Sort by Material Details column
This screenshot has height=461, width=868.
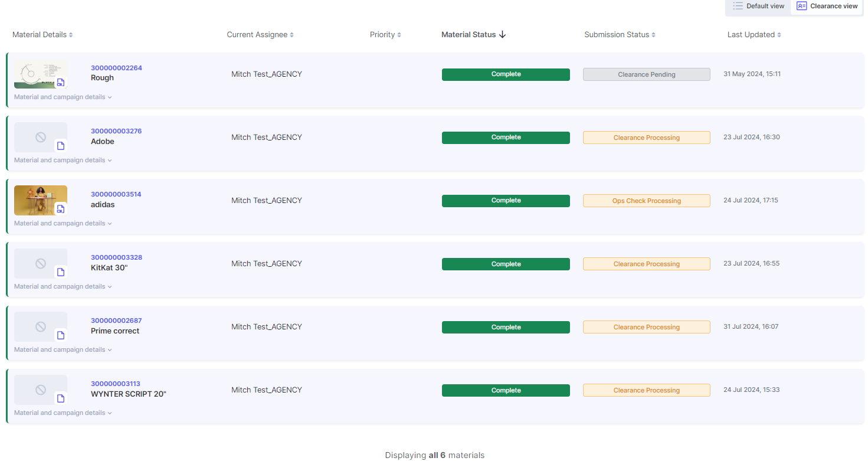tap(42, 35)
